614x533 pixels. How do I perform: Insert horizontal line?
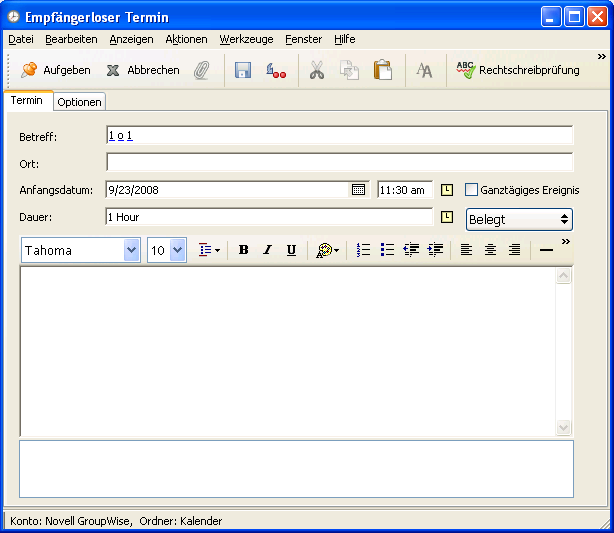click(x=546, y=250)
